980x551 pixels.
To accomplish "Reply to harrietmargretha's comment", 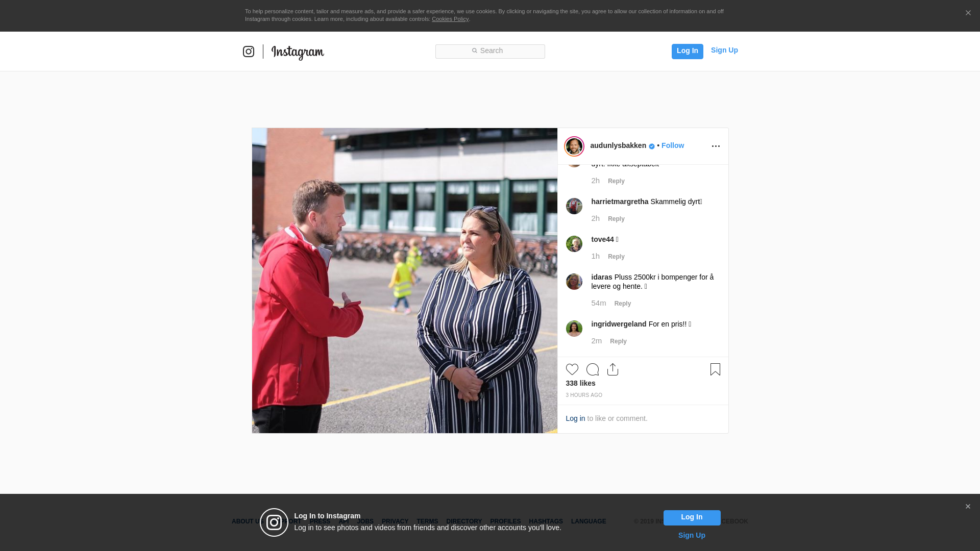I will (x=616, y=219).
